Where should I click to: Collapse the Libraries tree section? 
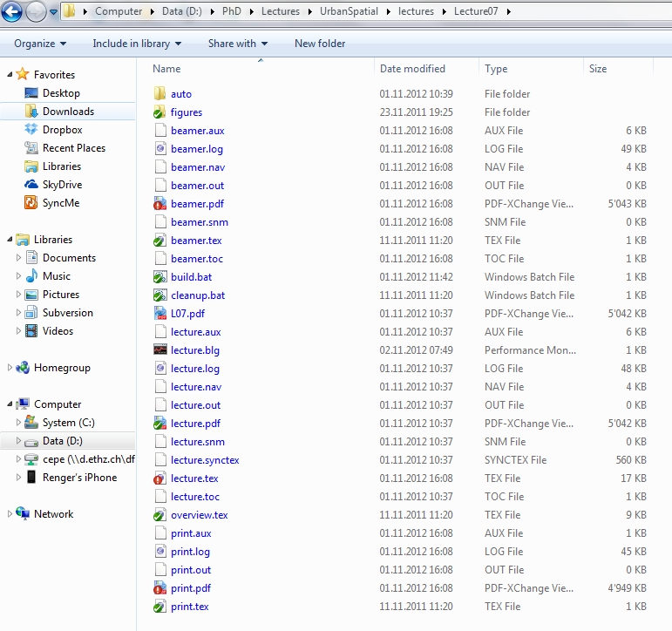pyautogui.click(x=10, y=239)
